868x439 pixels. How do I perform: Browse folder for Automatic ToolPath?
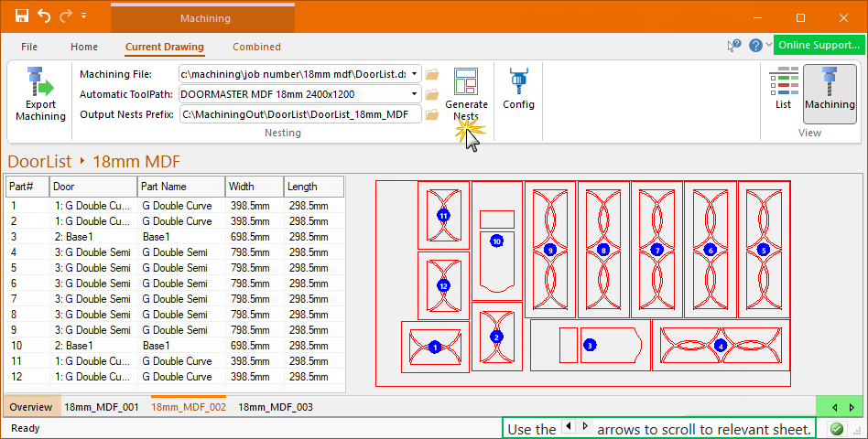point(432,94)
